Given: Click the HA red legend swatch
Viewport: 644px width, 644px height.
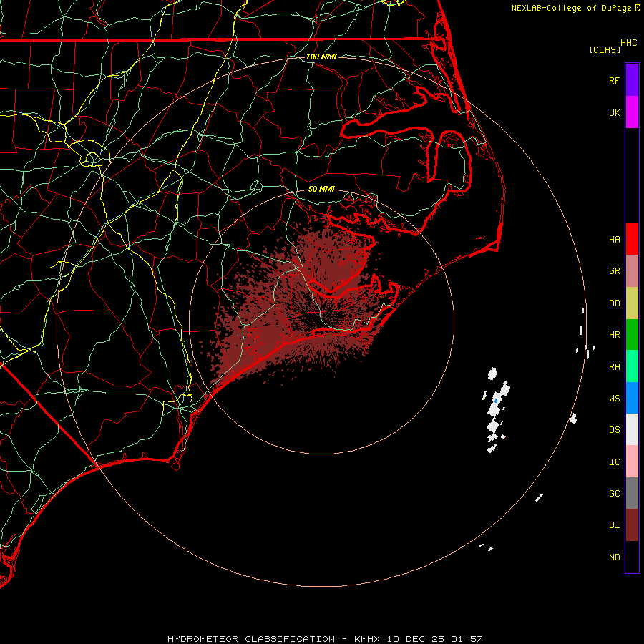Looking at the screenshot, I should 632,239.
